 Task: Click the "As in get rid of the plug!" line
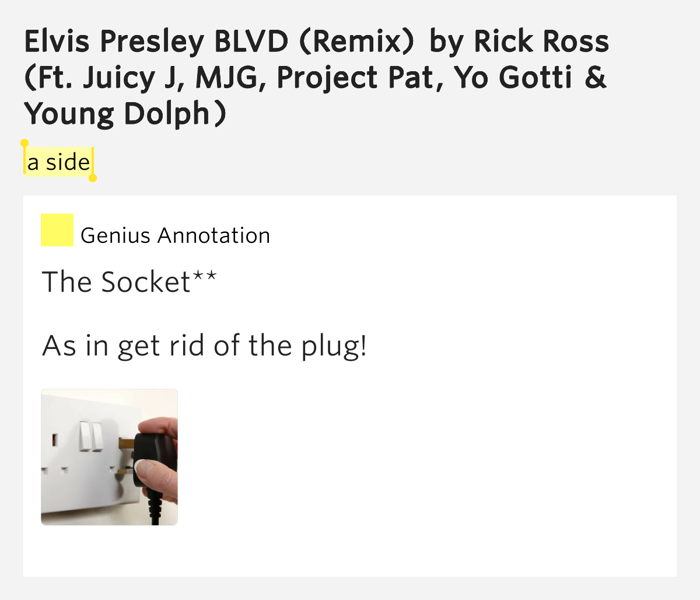pos(204,346)
